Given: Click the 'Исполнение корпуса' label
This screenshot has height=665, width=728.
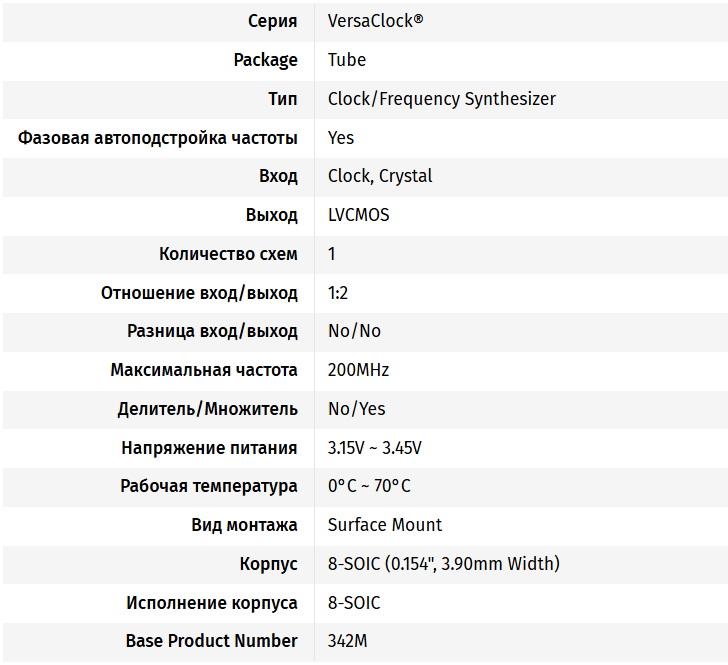Looking at the screenshot, I should (211, 603).
